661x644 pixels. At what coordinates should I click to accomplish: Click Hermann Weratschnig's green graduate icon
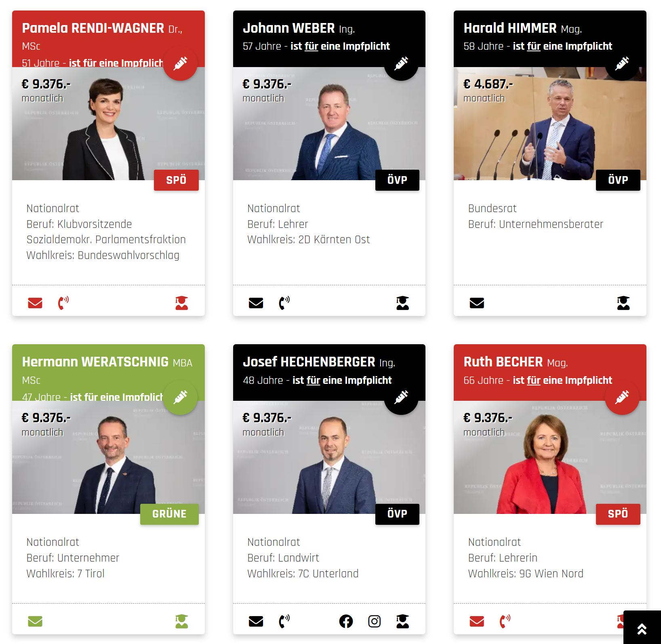pyautogui.click(x=182, y=621)
